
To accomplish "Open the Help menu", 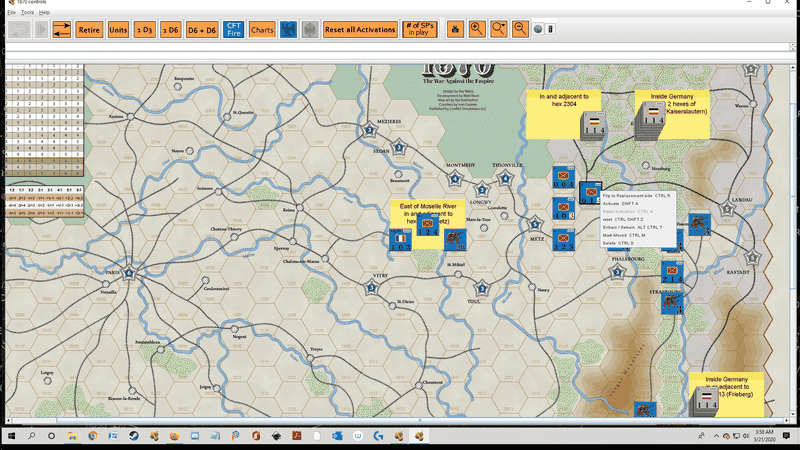I will pyautogui.click(x=45, y=12).
